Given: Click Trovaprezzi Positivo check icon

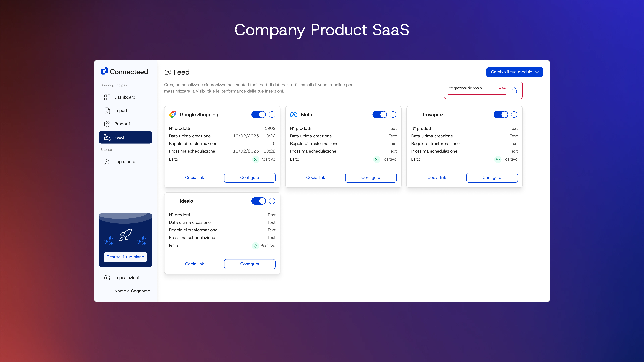Looking at the screenshot, I should pos(498,159).
